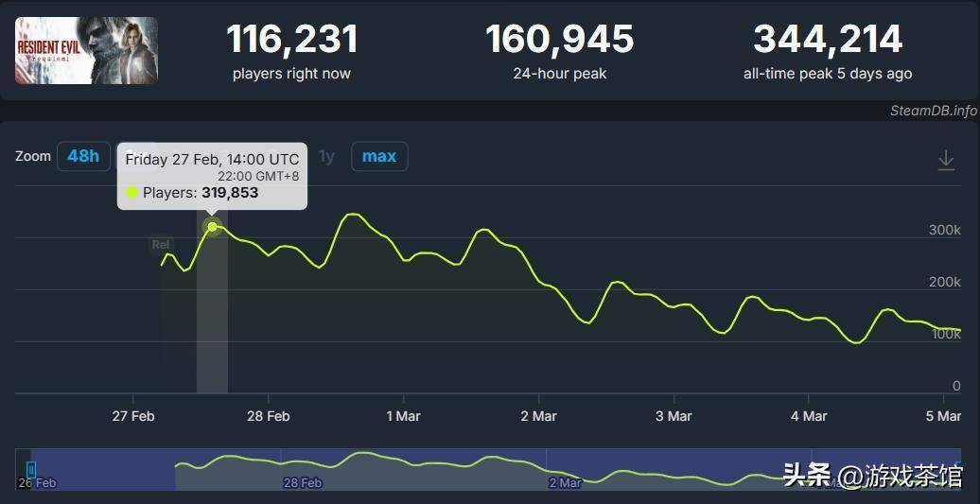Click the 3 Mar x-axis date label
The width and height of the screenshot is (980, 504).
673,416
